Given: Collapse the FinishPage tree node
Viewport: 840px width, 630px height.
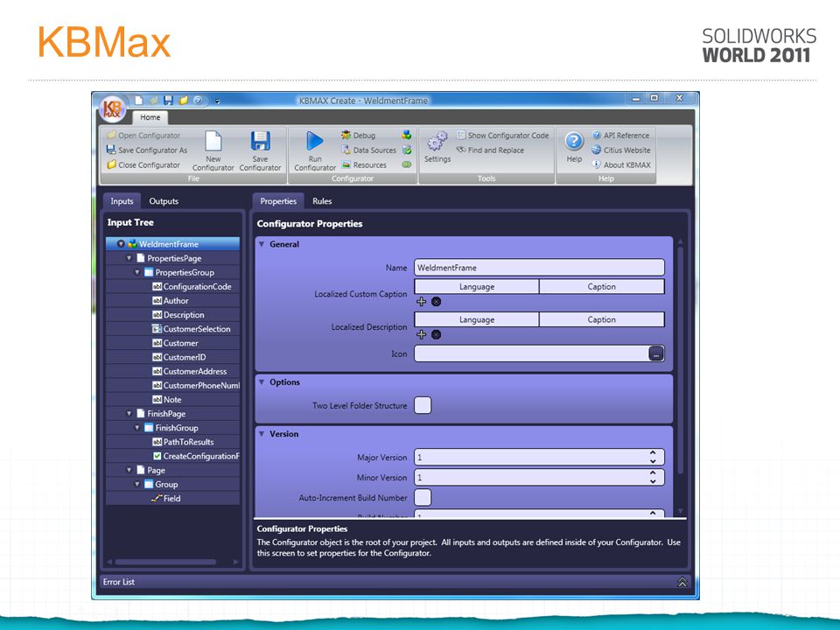Looking at the screenshot, I should (129, 414).
